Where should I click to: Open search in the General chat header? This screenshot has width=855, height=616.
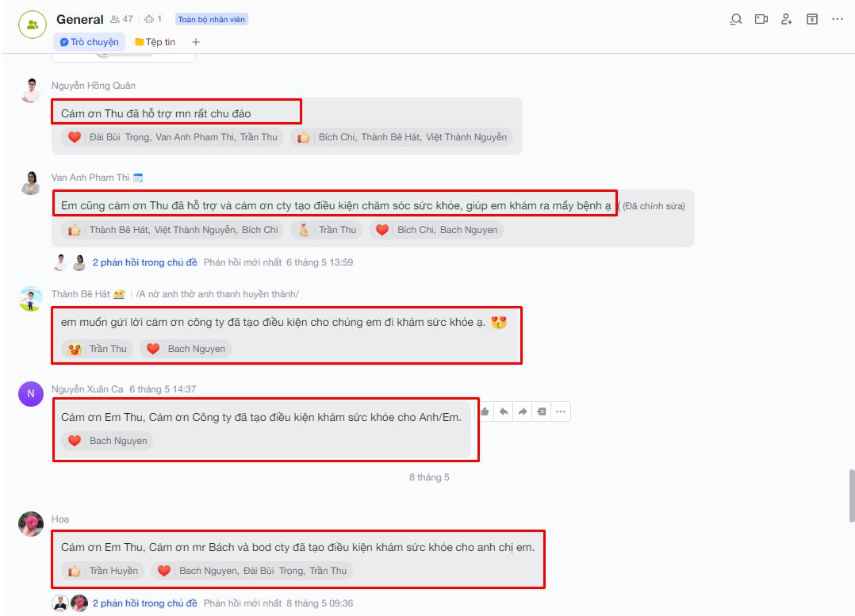click(736, 20)
